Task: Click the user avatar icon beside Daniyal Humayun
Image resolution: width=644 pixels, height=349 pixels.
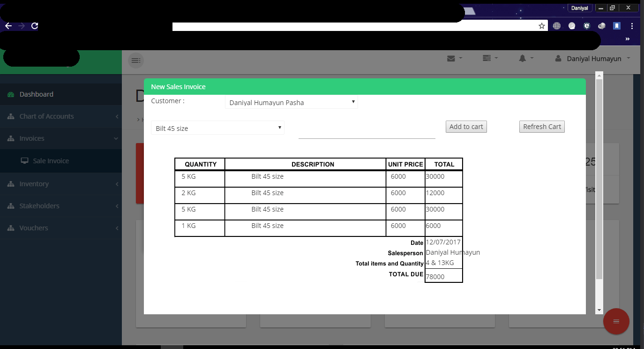Action: click(x=558, y=59)
